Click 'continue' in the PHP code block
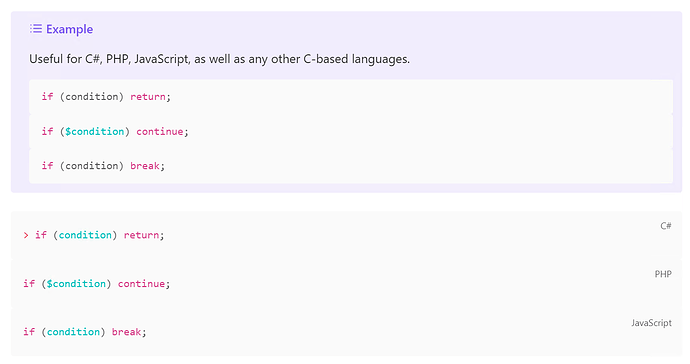 (141, 284)
